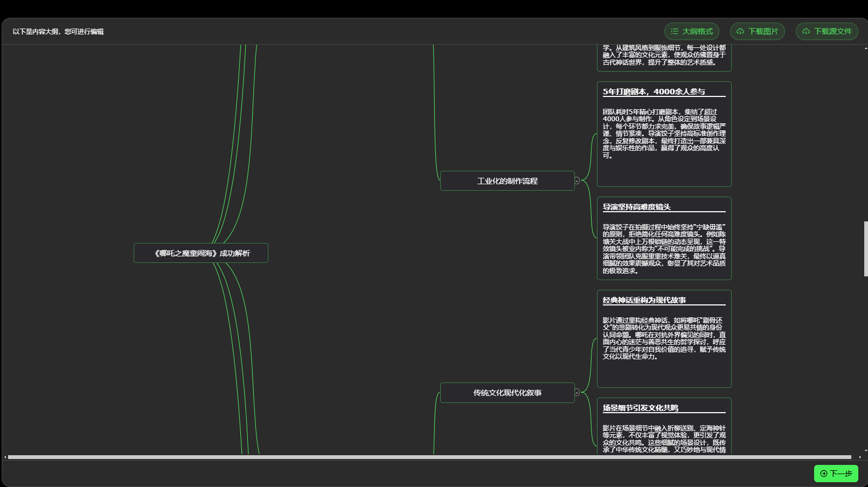Select the 工业化的制作流程 node
868x487 pixels.
pos(508,181)
